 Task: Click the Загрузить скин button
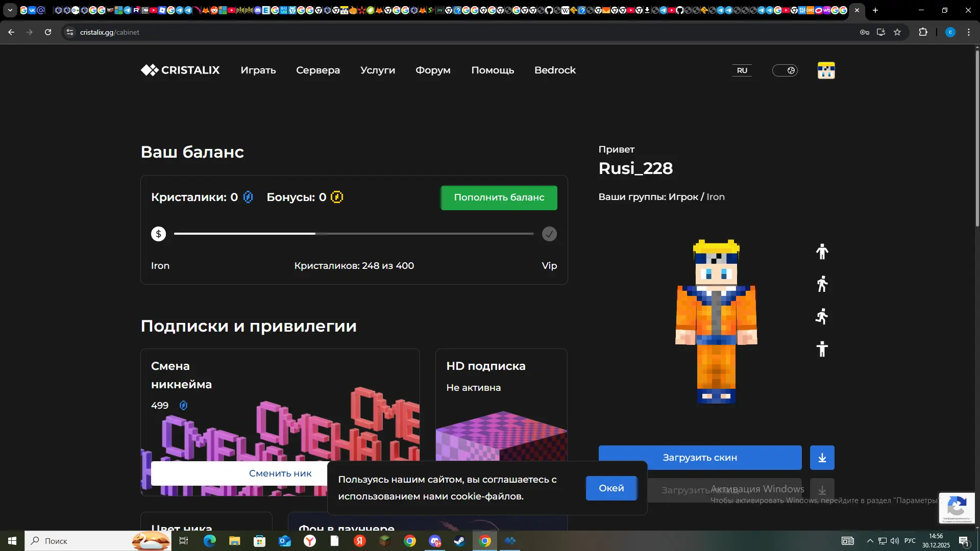(x=700, y=458)
